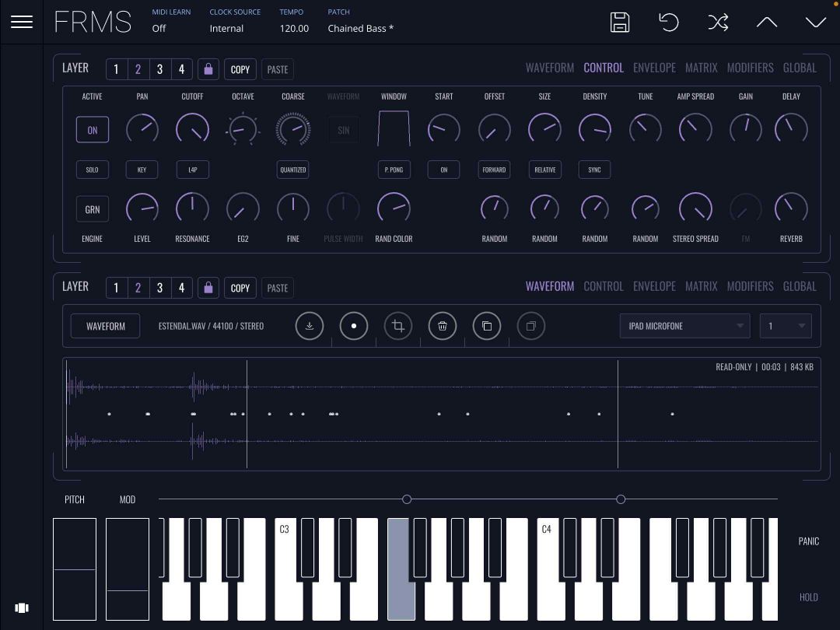The width and height of the screenshot is (840, 630).
Task: Open the IPAD MICROFONE input dropdown
Action: 684,326
